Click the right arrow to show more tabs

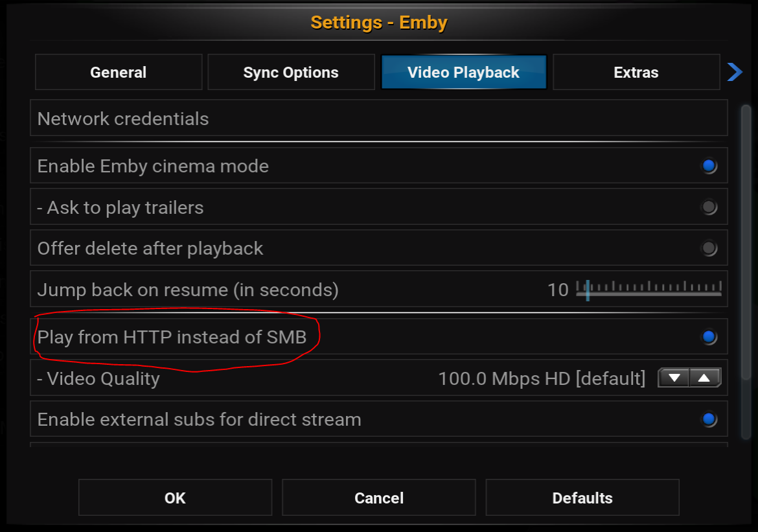735,72
